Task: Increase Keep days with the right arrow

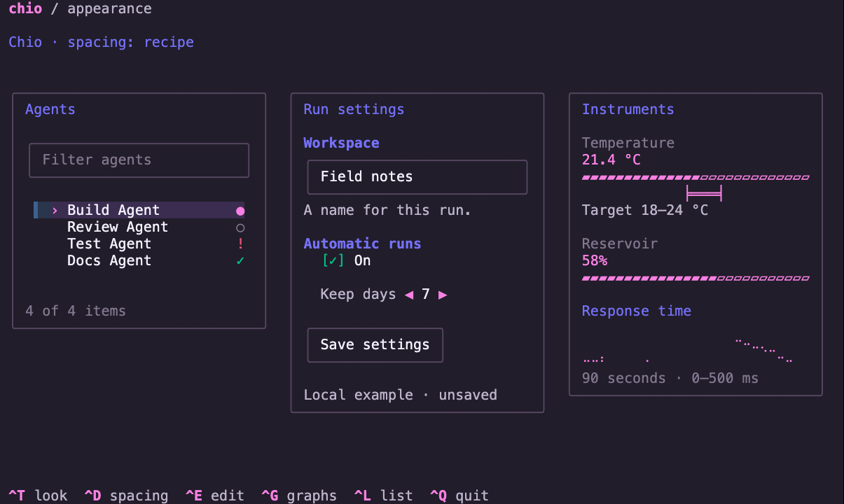Action: coord(443,295)
